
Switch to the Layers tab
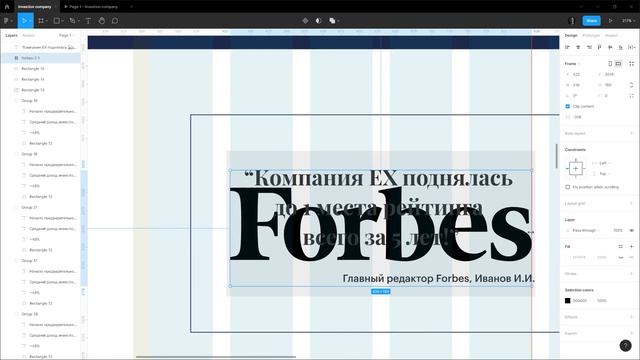tap(11, 36)
